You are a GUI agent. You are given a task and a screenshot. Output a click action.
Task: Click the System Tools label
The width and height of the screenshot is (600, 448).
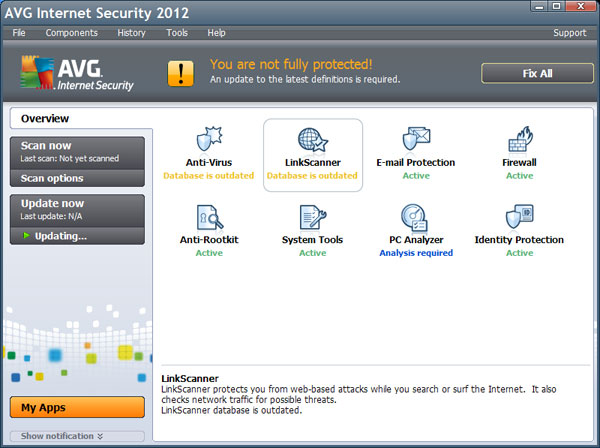tap(312, 239)
